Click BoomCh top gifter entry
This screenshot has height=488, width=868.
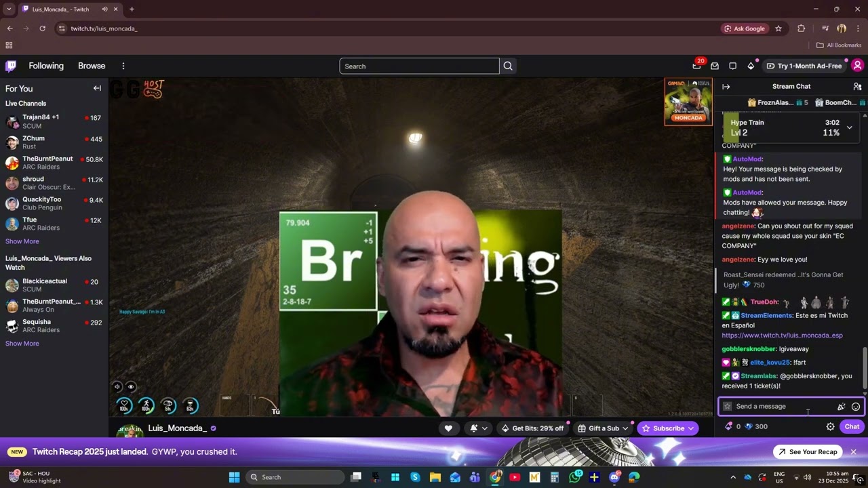pyautogui.click(x=840, y=103)
